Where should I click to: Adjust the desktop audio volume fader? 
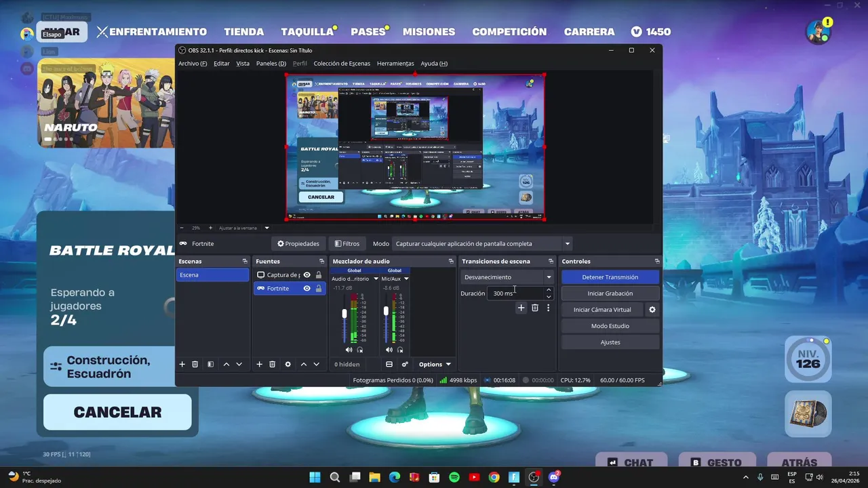[344, 314]
